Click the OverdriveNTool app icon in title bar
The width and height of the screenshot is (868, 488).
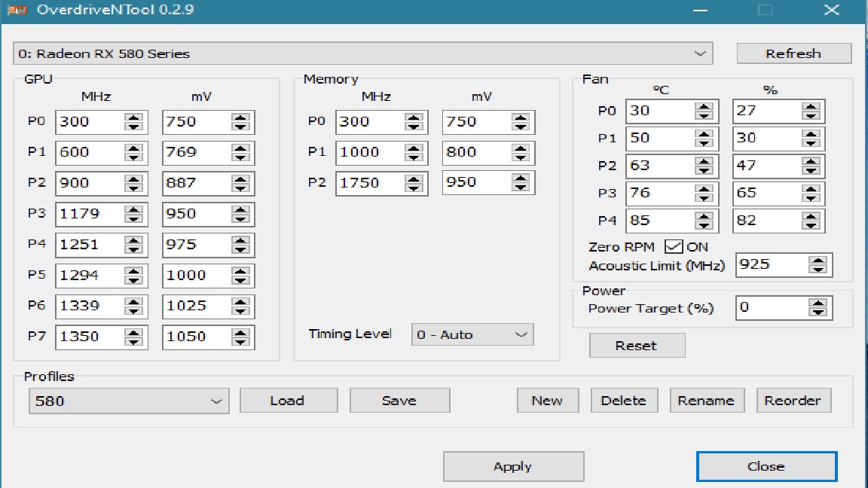pos(17,10)
